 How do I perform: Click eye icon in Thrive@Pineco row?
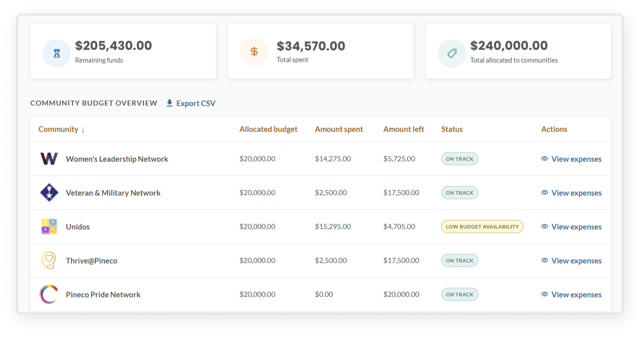(x=545, y=261)
